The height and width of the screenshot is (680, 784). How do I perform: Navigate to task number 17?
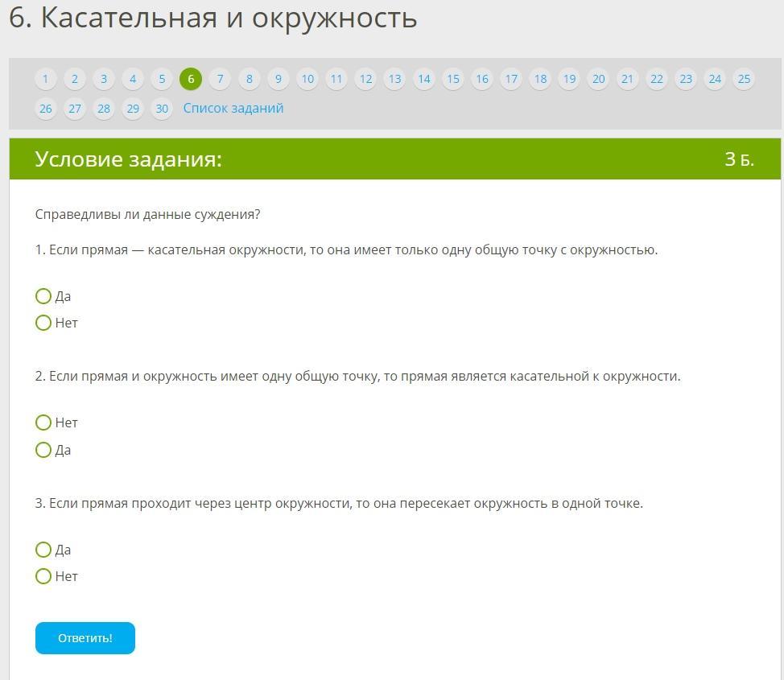coord(511,79)
